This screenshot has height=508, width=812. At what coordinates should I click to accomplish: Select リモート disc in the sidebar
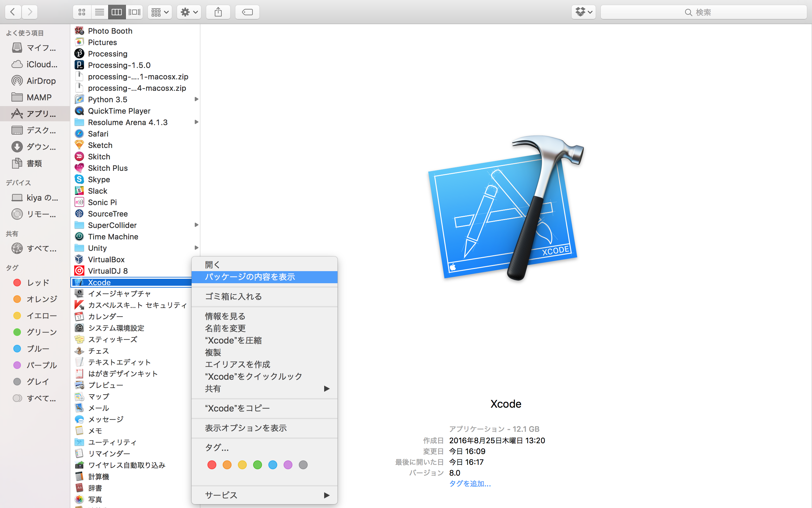(x=35, y=214)
